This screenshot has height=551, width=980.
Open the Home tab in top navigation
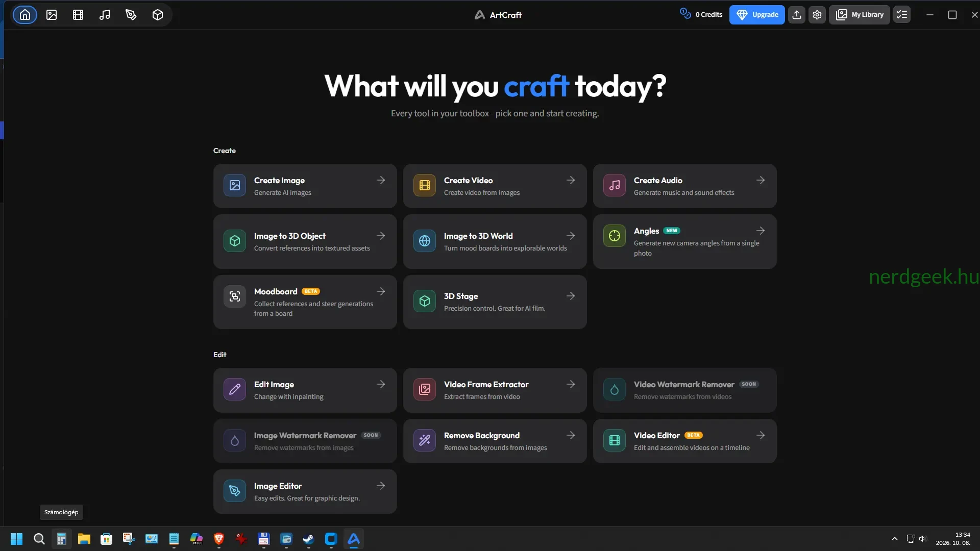tap(25, 15)
